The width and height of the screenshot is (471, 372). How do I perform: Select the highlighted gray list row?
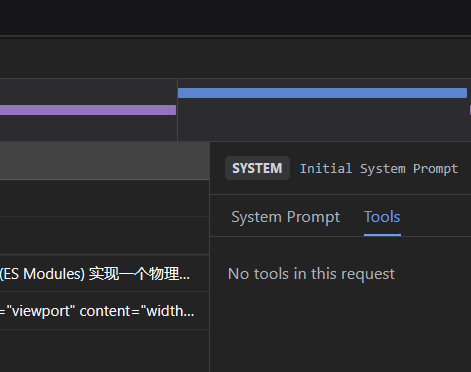[104, 161]
